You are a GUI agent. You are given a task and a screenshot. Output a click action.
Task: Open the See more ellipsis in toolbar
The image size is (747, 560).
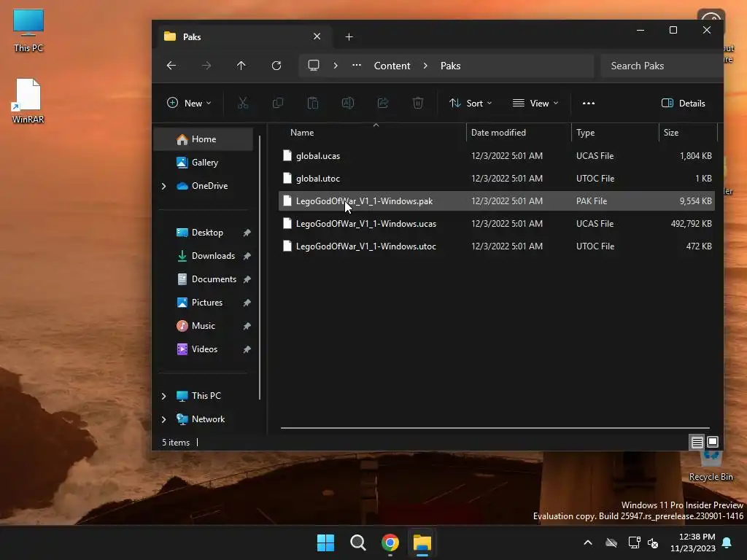[x=589, y=103]
